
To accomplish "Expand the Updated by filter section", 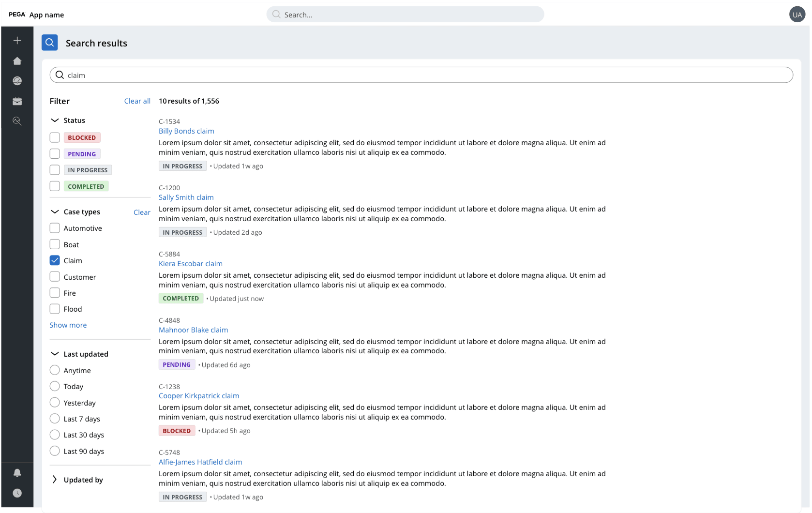I will pos(55,480).
